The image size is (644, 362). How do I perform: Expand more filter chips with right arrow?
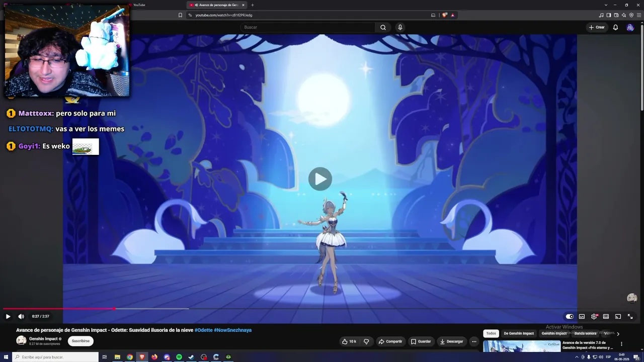(618, 333)
